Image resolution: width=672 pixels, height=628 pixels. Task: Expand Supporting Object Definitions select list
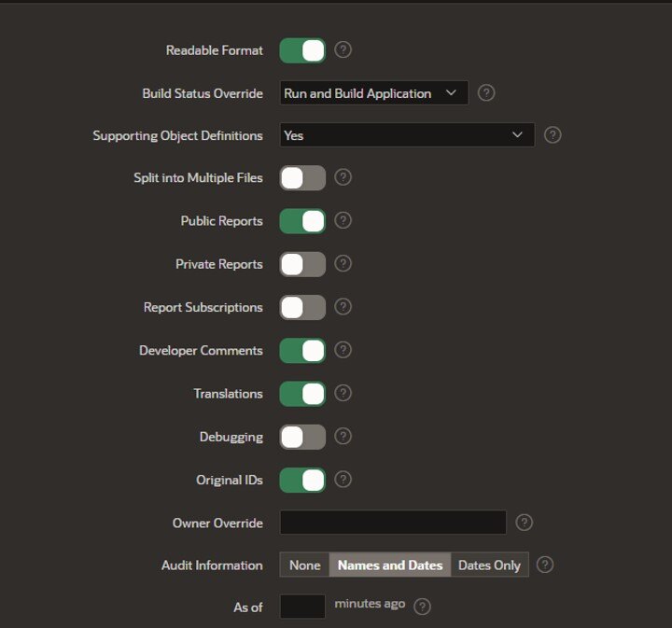[x=407, y=135]
